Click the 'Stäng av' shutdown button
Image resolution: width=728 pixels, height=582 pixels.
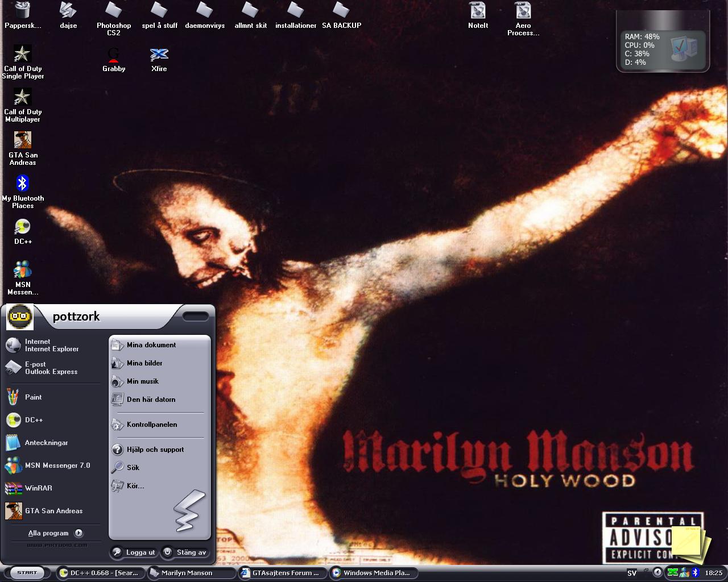pyautogui.click(x=185, y=552)
